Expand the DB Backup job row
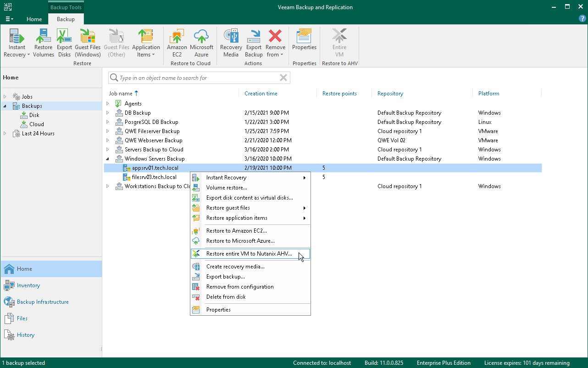Image resolution: width=588 pixels, height=368 pixels. click(x=108, y=113)
